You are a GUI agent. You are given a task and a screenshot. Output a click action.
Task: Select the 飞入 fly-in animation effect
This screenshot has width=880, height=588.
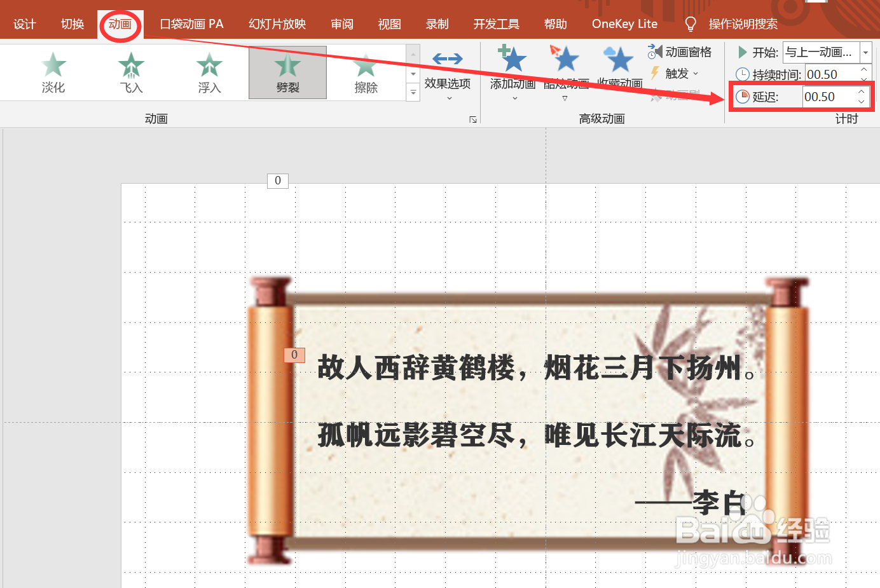point(131,72)
